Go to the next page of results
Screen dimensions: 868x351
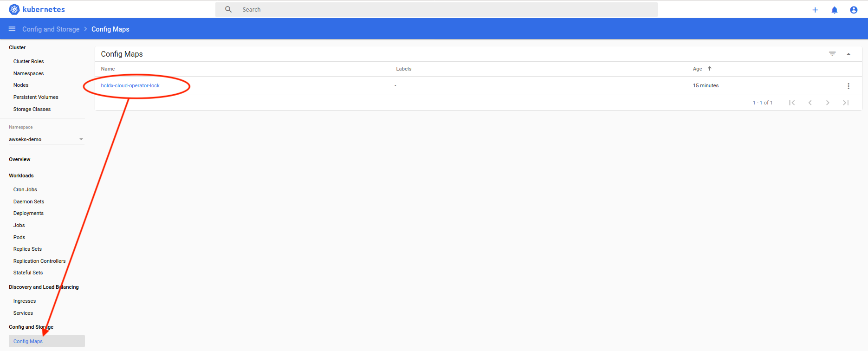(x=828, y=103)
